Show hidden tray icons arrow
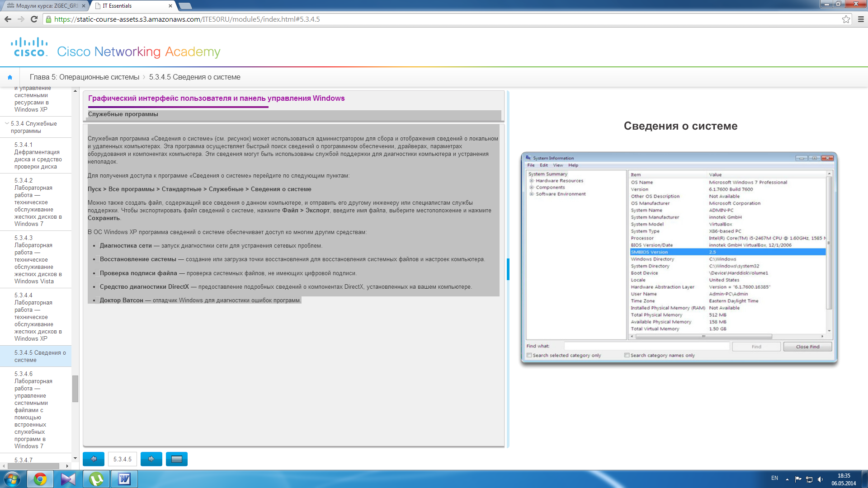Screen dimensions: 868x488 787,479
